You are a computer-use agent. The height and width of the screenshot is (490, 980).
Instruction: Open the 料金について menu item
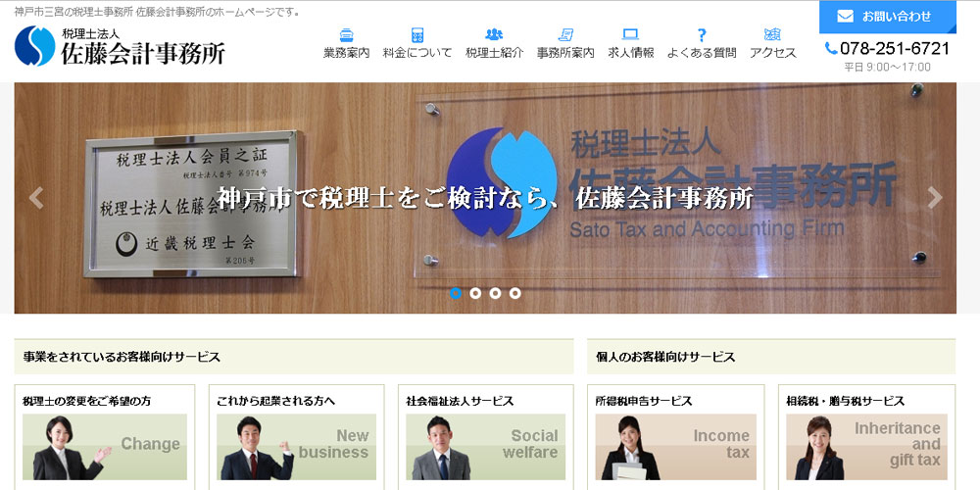click(416, 53)
